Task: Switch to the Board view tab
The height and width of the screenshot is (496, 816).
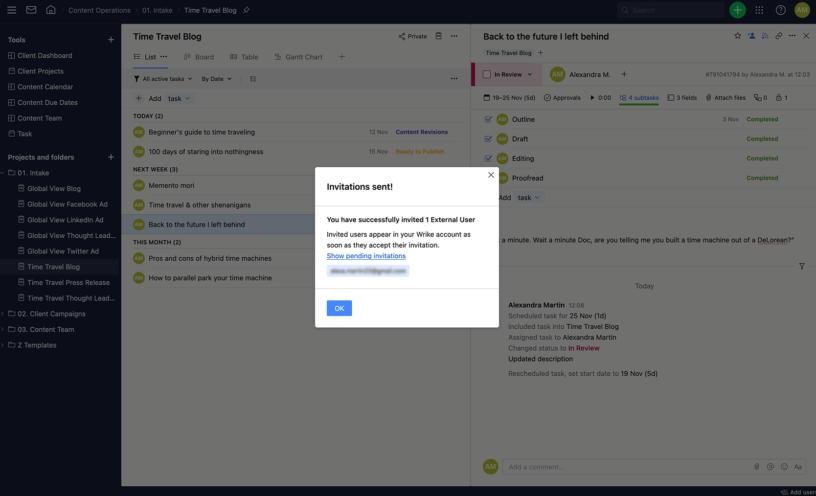Action: point(199,57)
